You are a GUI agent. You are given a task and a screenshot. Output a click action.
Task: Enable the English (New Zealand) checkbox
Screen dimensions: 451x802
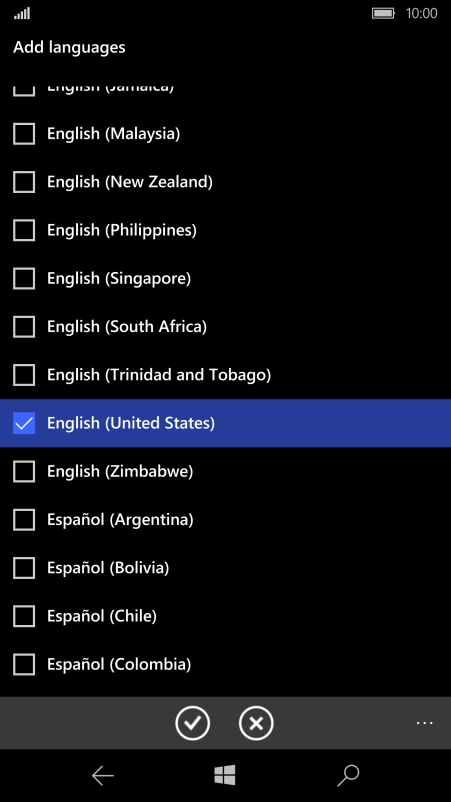[24, 182]
